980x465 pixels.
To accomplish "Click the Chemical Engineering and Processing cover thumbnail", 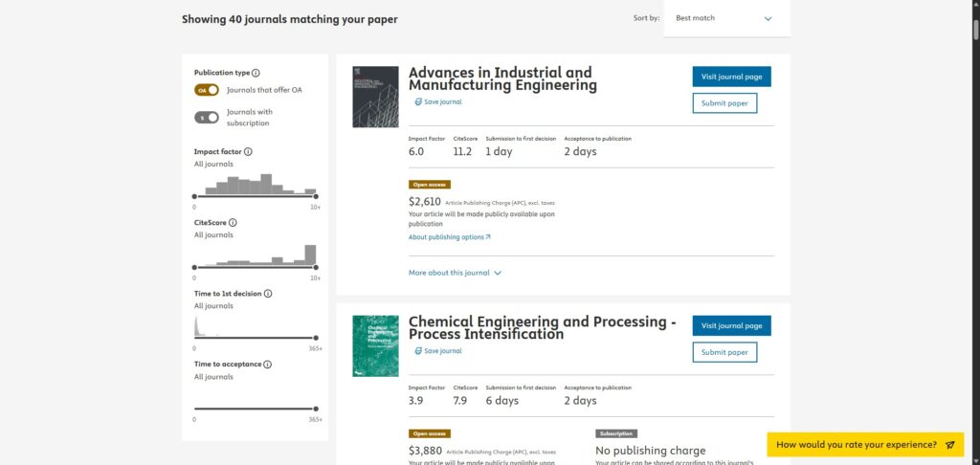I will [x=375, y=345].
